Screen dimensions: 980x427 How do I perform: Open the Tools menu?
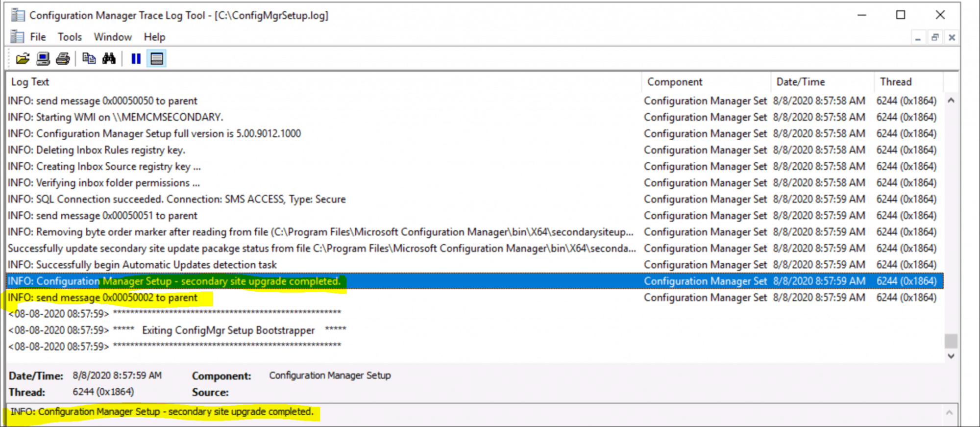(70, 37)
